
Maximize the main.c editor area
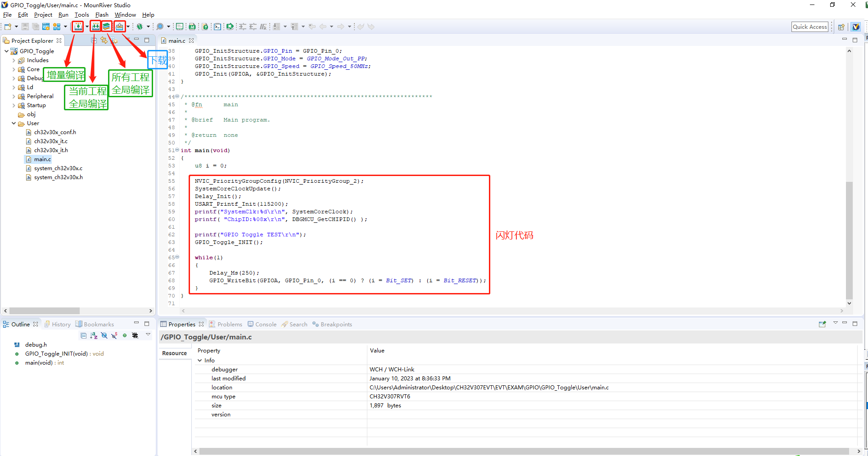tap(855, 40)
